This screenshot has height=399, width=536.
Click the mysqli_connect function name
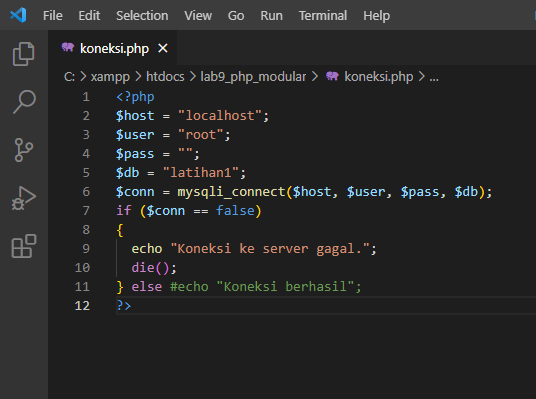tap(231, 192)
